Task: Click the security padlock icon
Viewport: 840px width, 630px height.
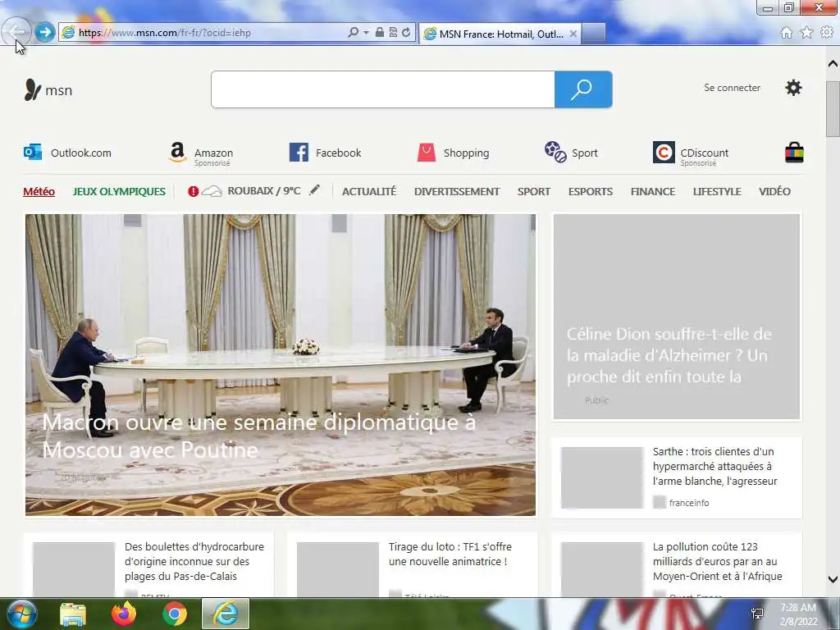Action: [379, 32]
